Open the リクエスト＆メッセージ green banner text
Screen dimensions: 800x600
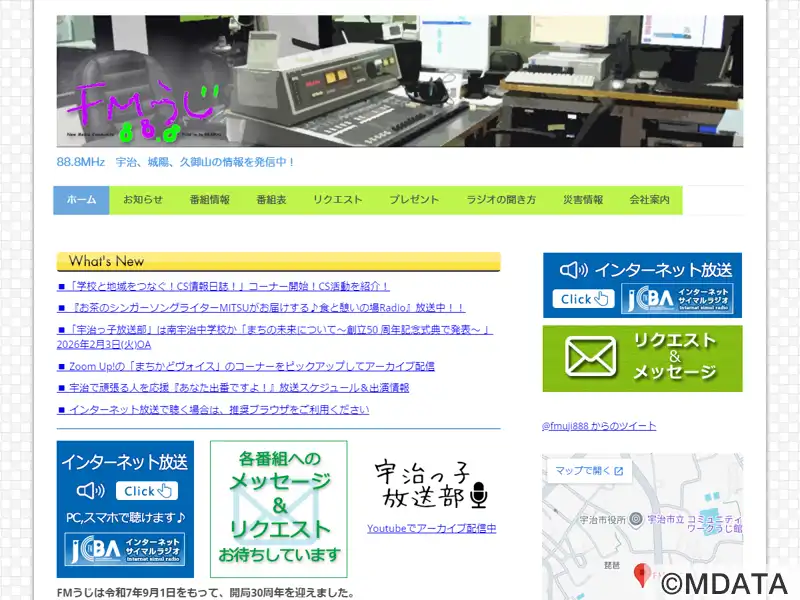click(675, 356)
